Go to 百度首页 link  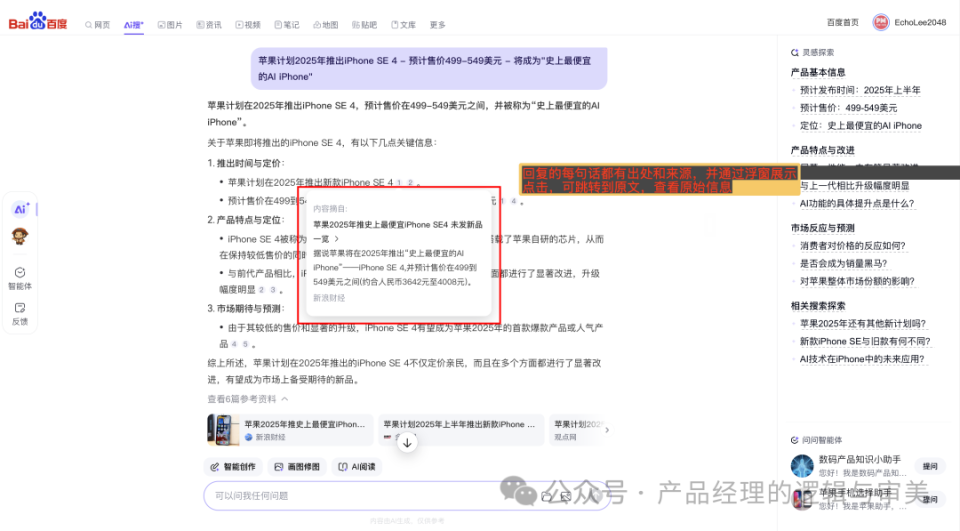click(x=842, y=23)
